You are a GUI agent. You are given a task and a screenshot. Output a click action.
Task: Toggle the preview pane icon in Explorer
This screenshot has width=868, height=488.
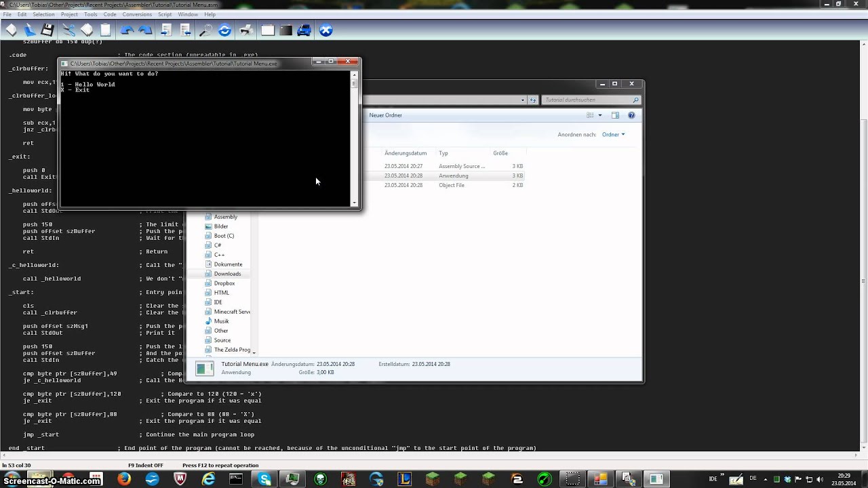(x=615, y=115)
